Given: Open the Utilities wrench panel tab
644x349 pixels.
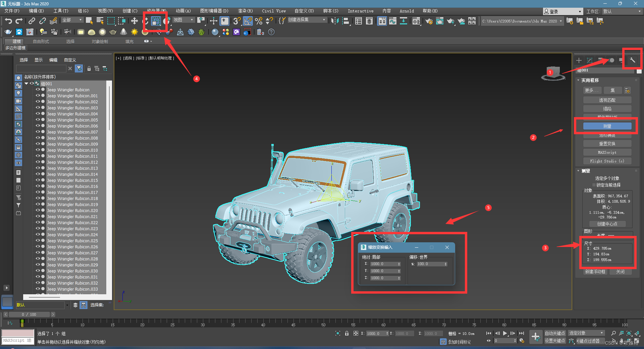Looking at the screenshot, I should [x=632, y=60].
